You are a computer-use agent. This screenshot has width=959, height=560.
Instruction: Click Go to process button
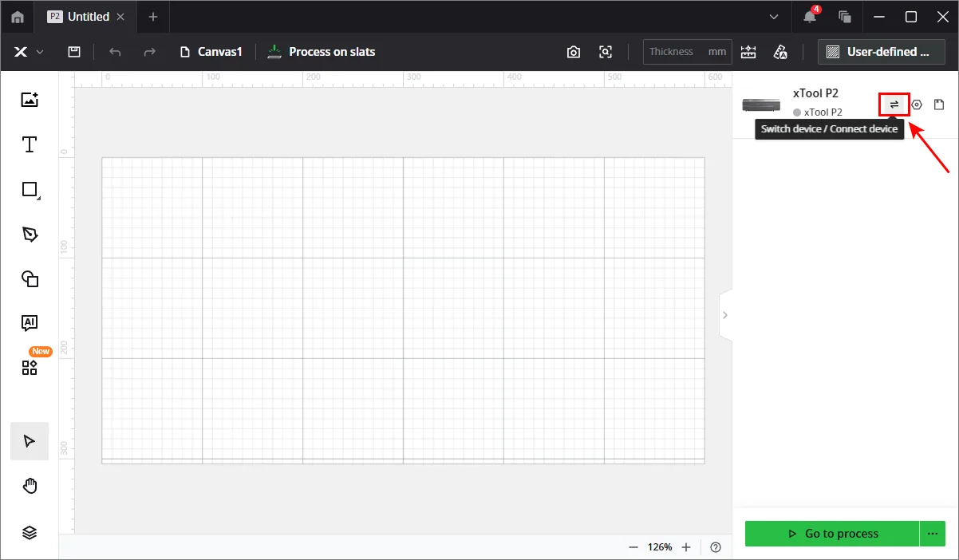tap(832, 534)
